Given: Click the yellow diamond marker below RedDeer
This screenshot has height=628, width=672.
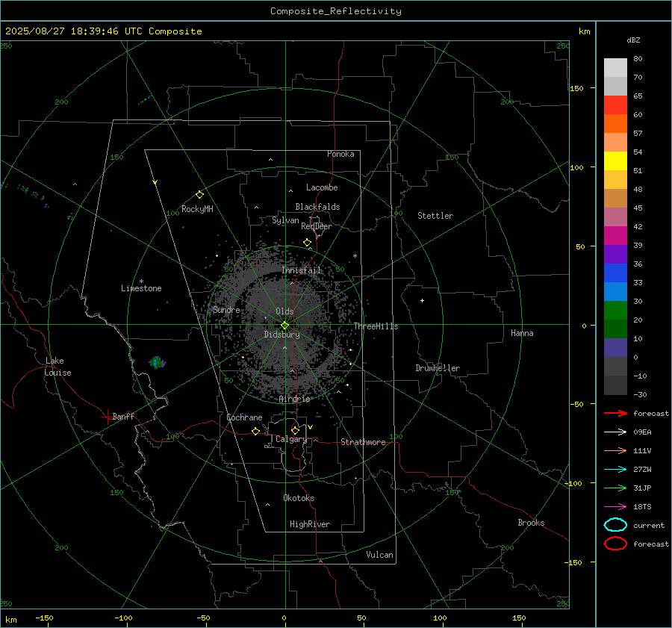Looking at the screenshot, I should [307, 243].
